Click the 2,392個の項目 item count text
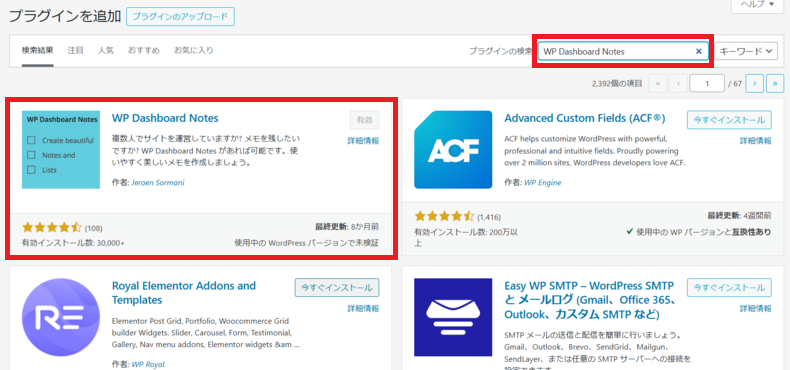The image size is (790, 370). click(618, 84)
